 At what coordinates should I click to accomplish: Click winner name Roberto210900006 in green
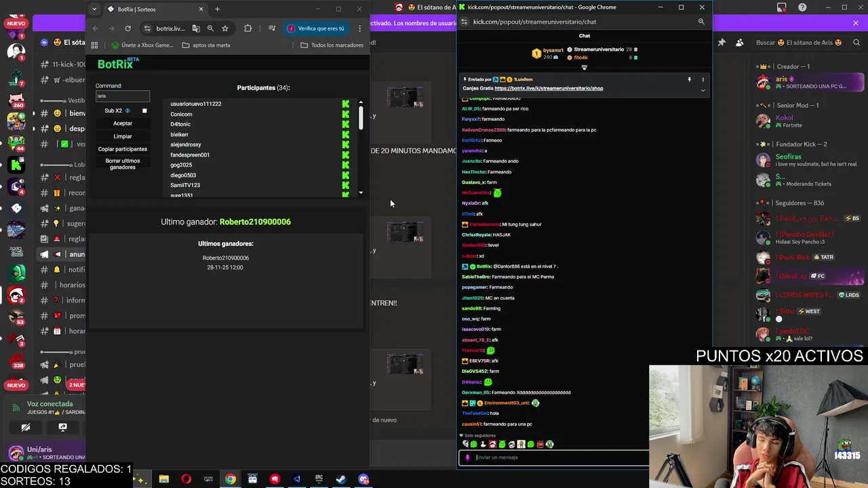pos(255,222)
